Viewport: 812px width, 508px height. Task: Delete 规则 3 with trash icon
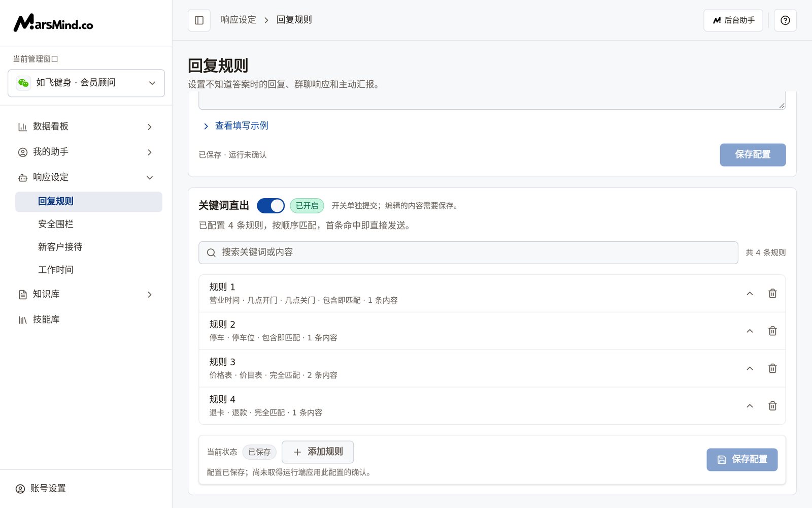pos(772,369)
